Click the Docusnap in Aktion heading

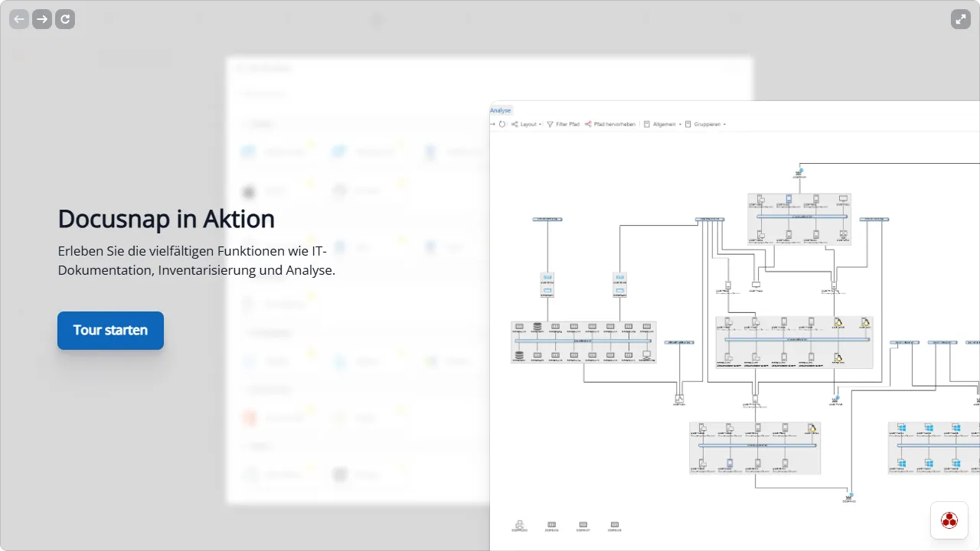point(166,219)
